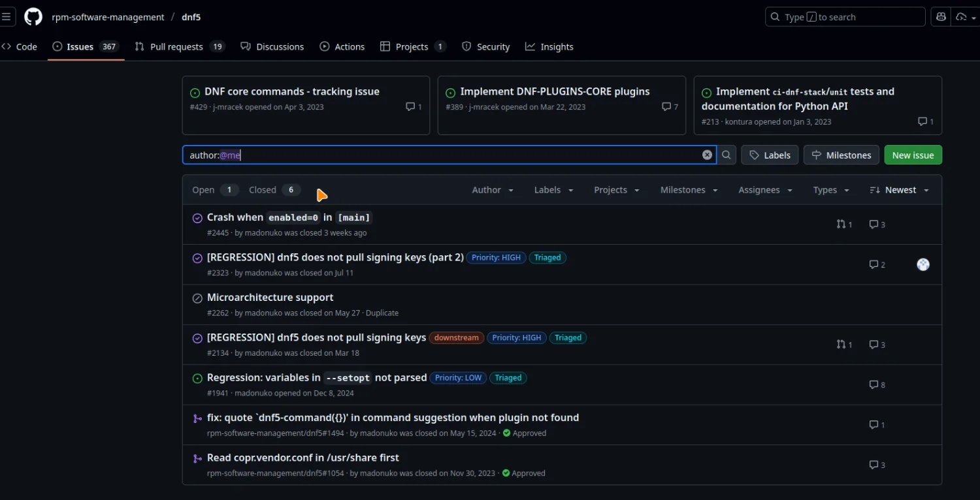Switch to the Discussions tab
Screen dimensions: 980x500
click(272, 47)
